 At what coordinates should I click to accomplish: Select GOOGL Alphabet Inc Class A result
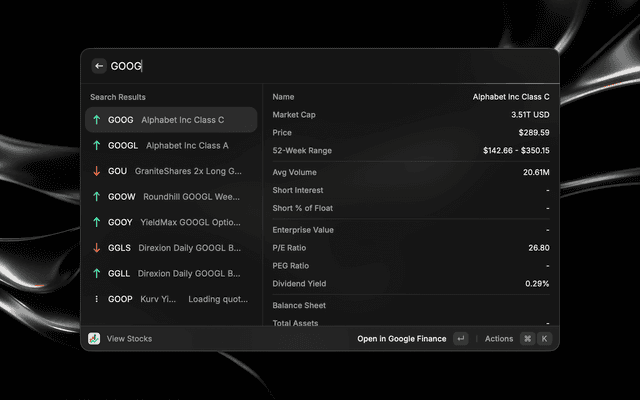click(170, 146)
